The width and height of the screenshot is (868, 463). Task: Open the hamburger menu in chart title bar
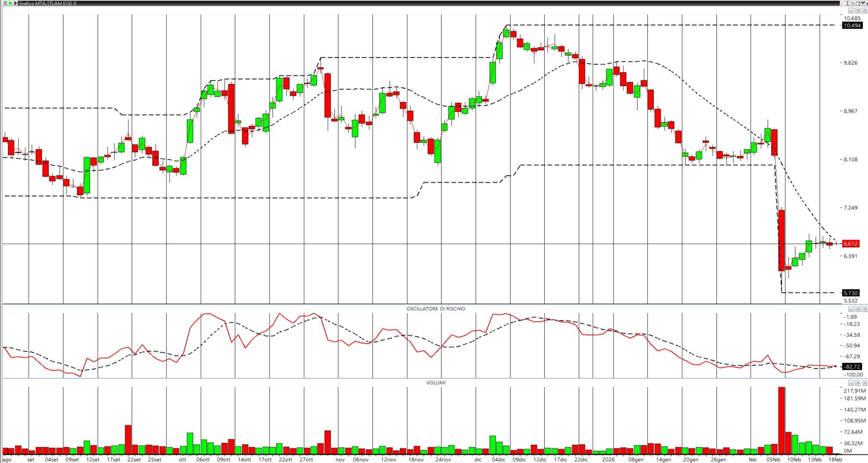5,3
